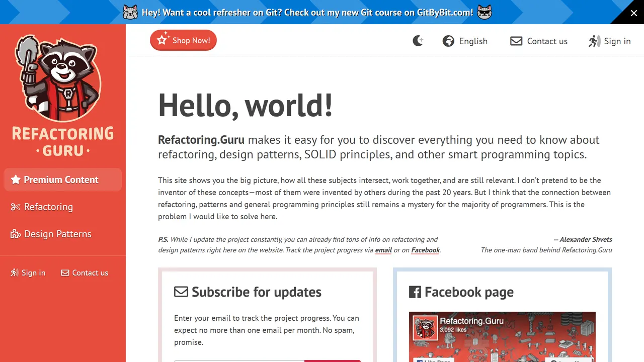Click the Facebook page heading text
644x362 pixels.
(x=469, y=292)
